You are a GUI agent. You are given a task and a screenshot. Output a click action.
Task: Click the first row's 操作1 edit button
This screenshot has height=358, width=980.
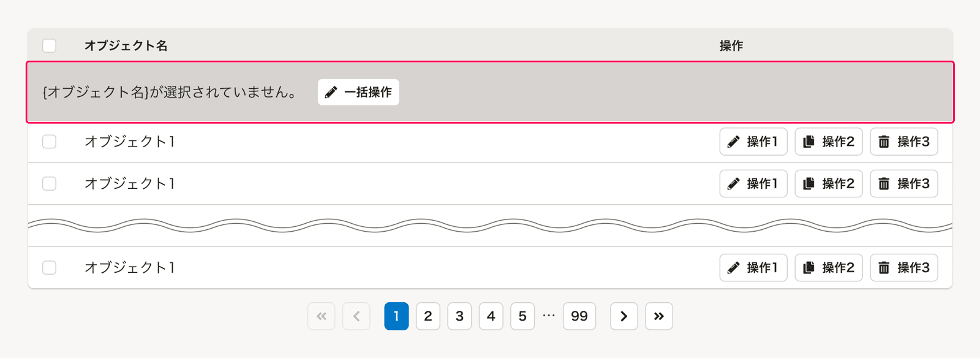click(753, 142)
